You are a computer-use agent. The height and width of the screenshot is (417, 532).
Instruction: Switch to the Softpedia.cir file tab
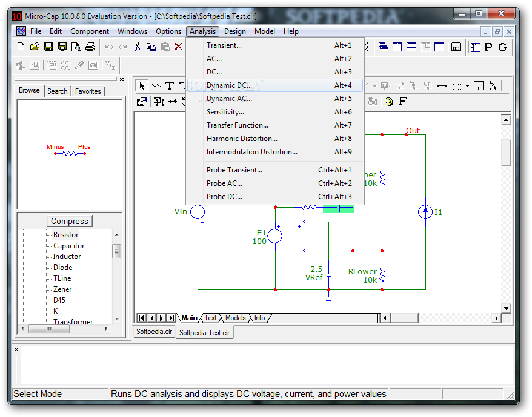click(x=154, y=332)
